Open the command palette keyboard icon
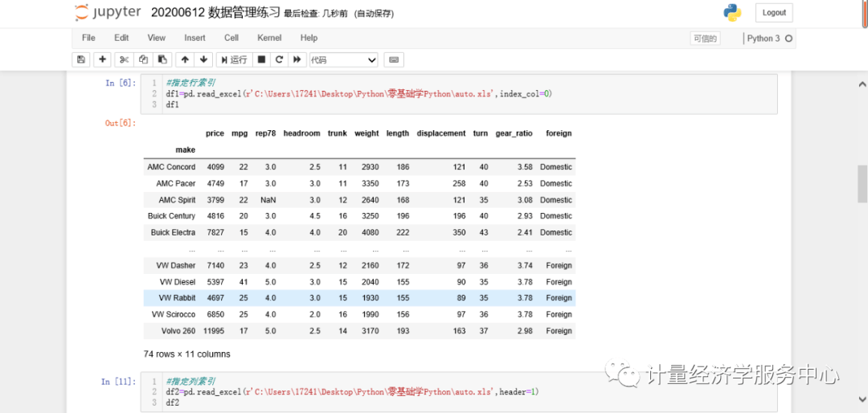868x413 pixels. tap(394, 59)
